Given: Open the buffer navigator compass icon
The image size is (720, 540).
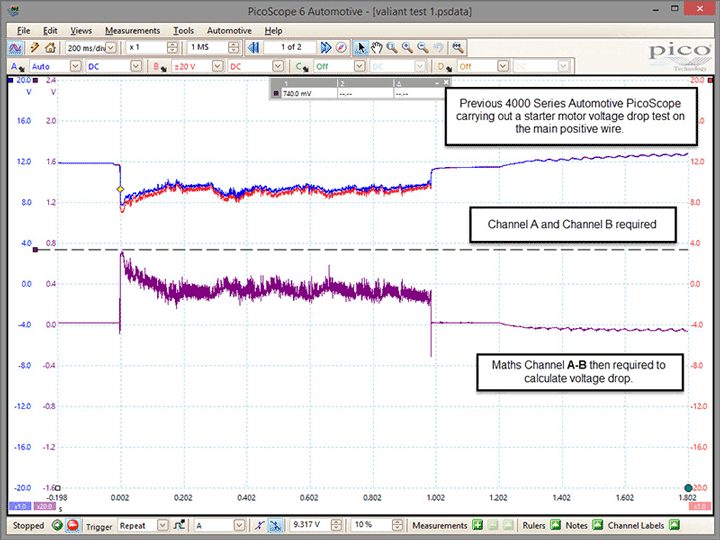Looking at the screenshot, I should tap(341, 47).
